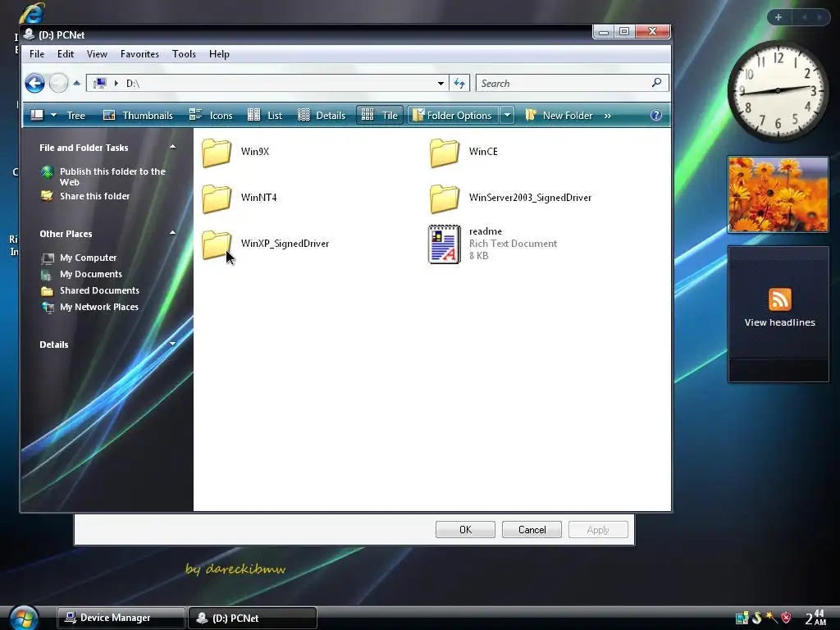Select the Tile view button
This screenshot has height=630, width=840.
pos(379,115)
